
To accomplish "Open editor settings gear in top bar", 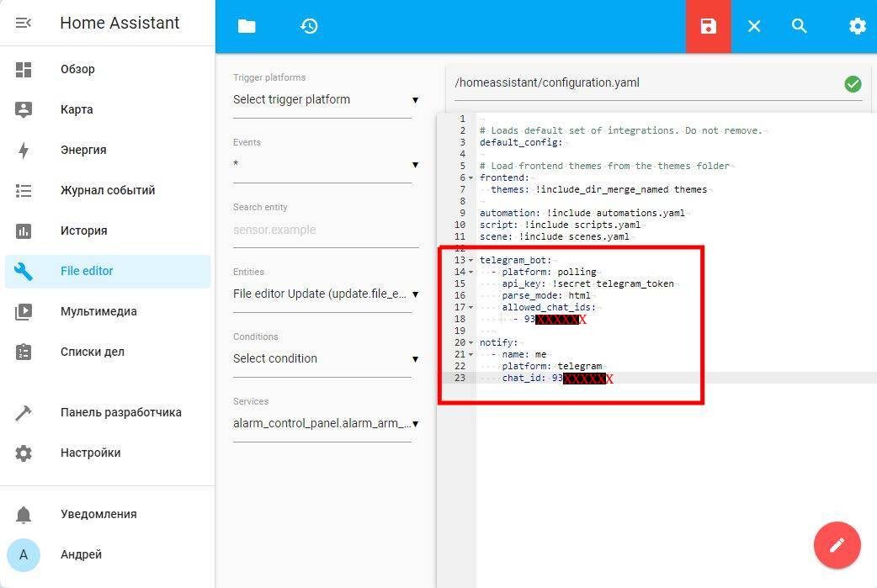I will point(857,26).
